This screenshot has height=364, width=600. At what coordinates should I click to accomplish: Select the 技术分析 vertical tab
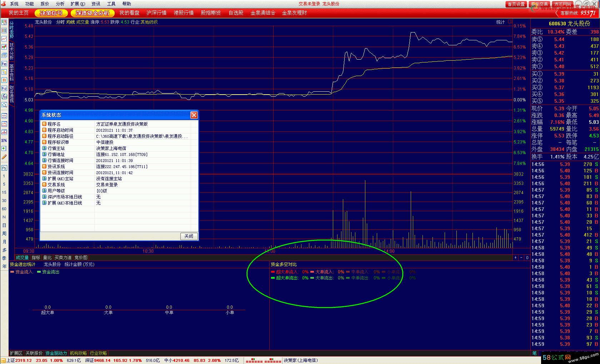(x=11, y=51)
